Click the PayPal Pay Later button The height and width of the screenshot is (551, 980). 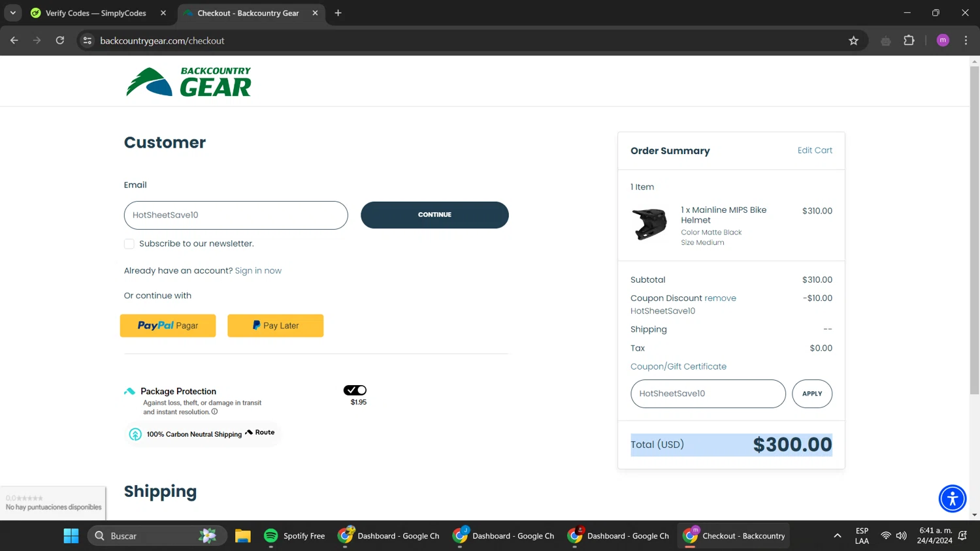[275, 326]
